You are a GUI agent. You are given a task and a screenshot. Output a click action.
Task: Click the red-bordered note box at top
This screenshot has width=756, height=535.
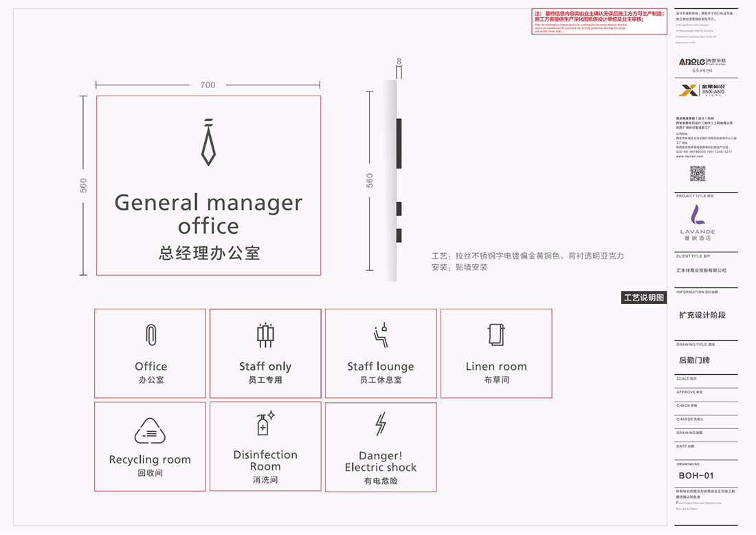coord(599,21)
